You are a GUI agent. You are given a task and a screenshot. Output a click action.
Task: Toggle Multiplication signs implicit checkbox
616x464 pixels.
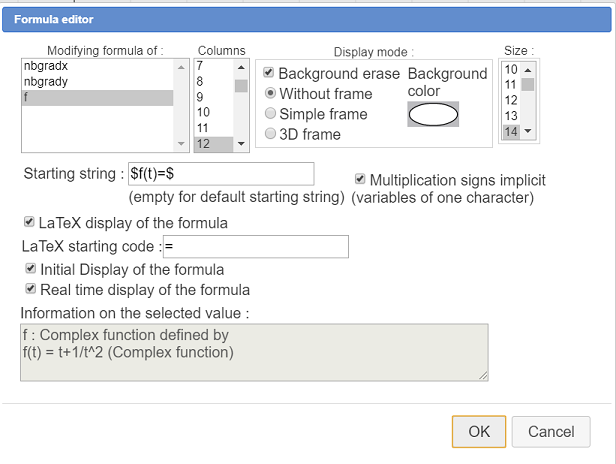[x=360, y=179]
